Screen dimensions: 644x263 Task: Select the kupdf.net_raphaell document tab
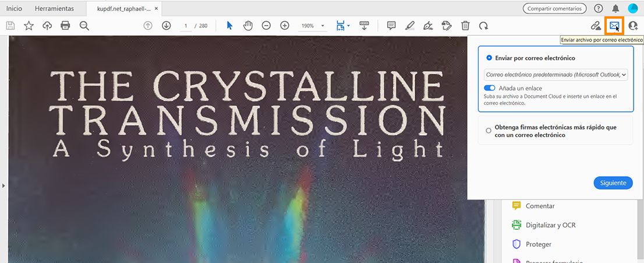click(x=123, y=8)
